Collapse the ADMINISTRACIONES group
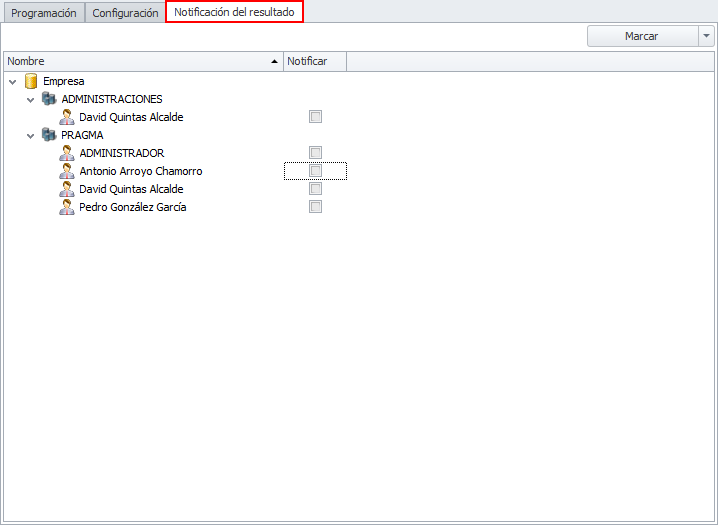The image size is (718, 525). coord(31,100)
